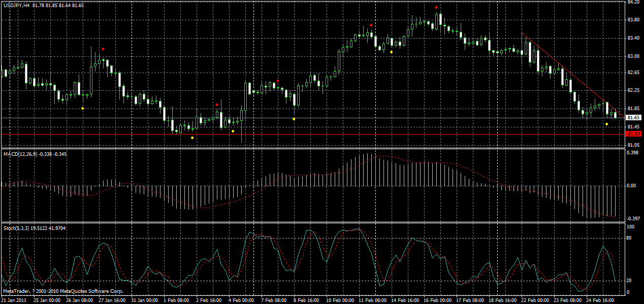Click the red sell-signal dot above the chart peak
This screenshot has width=644, height=304.
(435, 7)
